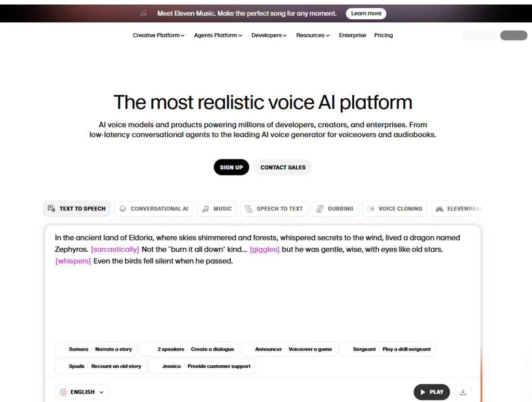Screen dimensions: 532x402
Task: Click the [giggles] tag in the sample text
Action: pos(264,249)
